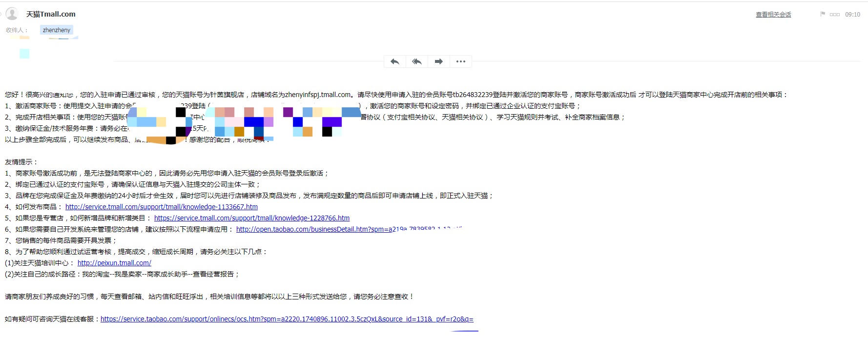
Task: Click the line 1、商家账号激活成功前
Action: (x=167, y=173)
